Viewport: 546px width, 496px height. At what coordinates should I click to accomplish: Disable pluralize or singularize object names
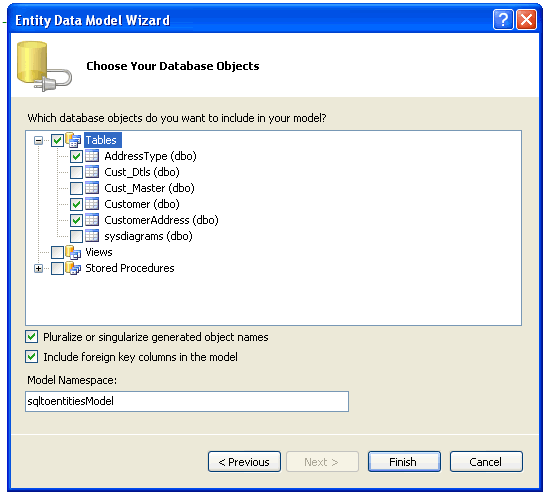coord(31,337)
